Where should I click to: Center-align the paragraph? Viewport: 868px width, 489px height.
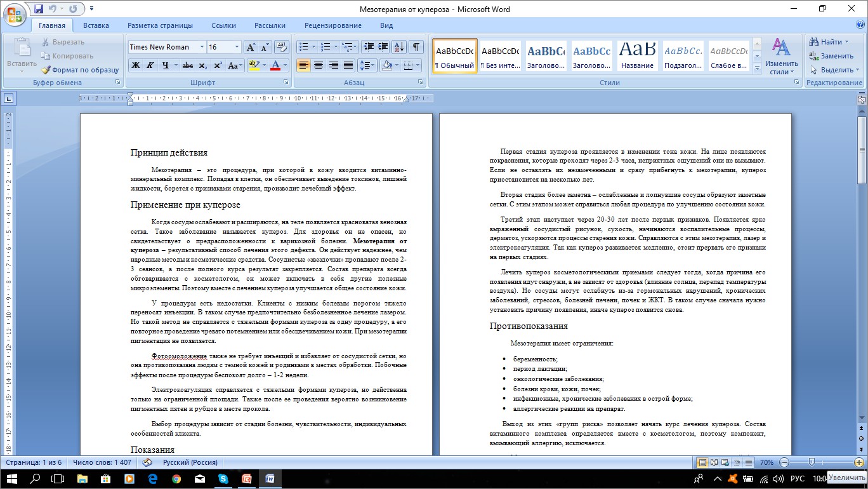(x=319, y=65)
